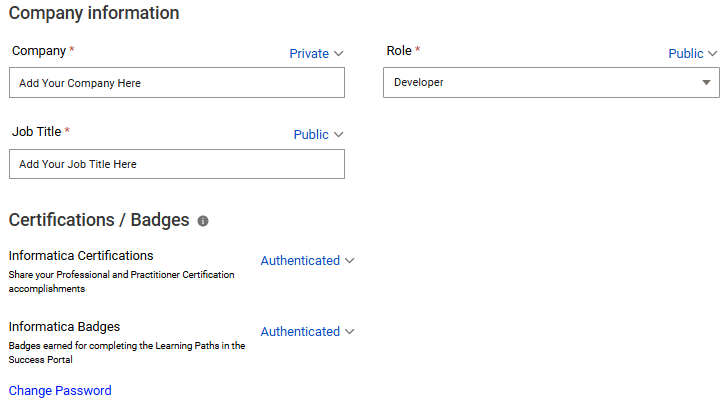The height and width of the screenshot is (406, 722).
Task: Click the Role field label
Action: coord(399,50)
